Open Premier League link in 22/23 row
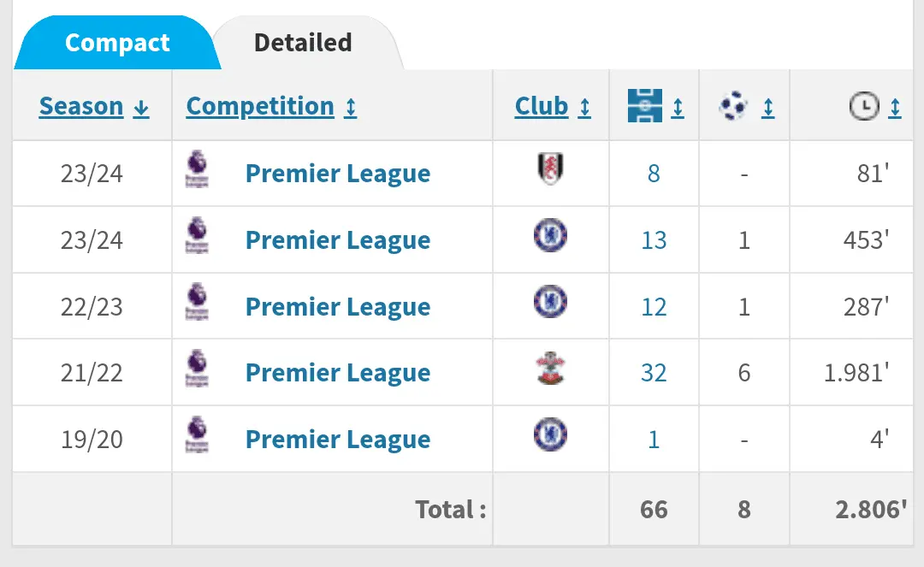This screenshot has height=567, width=924. (337, 307)
